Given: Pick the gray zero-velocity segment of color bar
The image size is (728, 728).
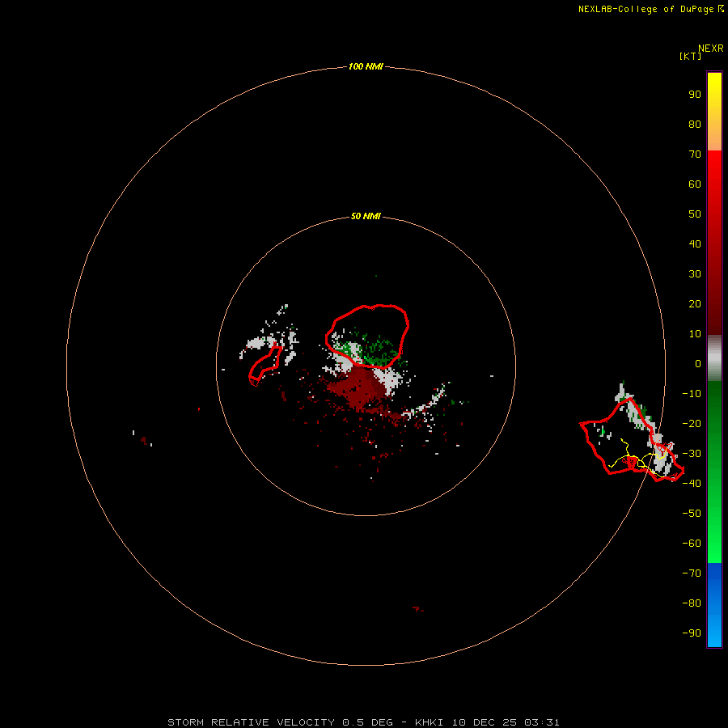Looking at the screenshot, I should [x=714, y=358].
